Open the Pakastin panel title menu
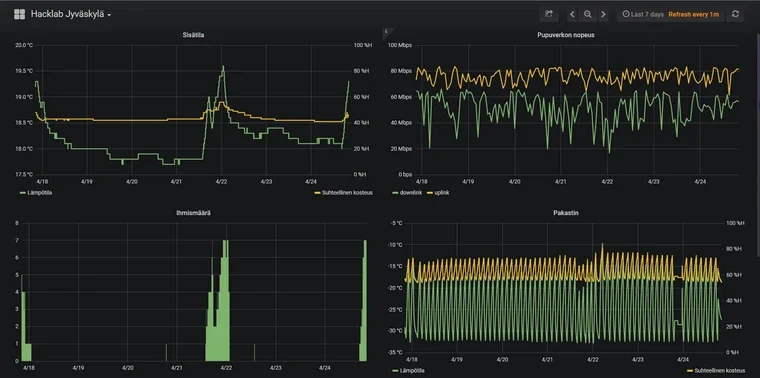The image size is (760, 378). [x=566, y=213]
